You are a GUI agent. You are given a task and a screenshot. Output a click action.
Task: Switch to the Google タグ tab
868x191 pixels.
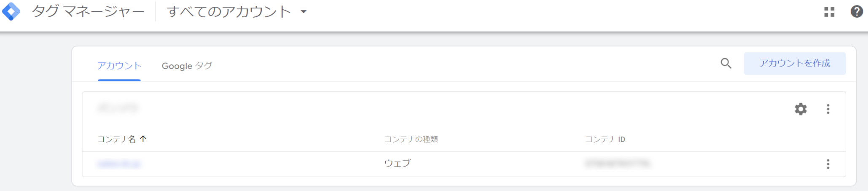pyautogui.click(x=187, y=66)
